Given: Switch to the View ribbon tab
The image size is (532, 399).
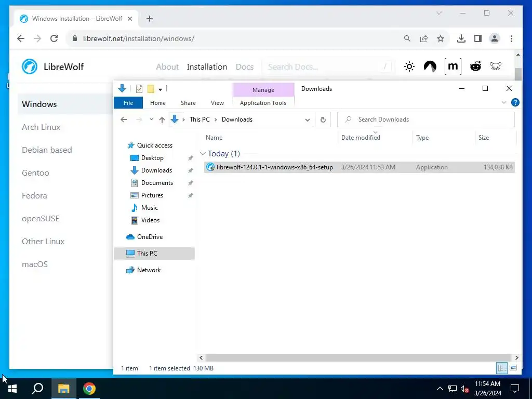Looking at the screenshot, I should point(218,103).
